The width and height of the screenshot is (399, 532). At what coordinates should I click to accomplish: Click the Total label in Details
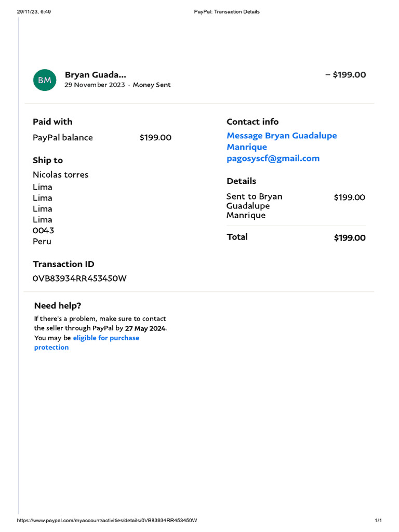[237, 237]
